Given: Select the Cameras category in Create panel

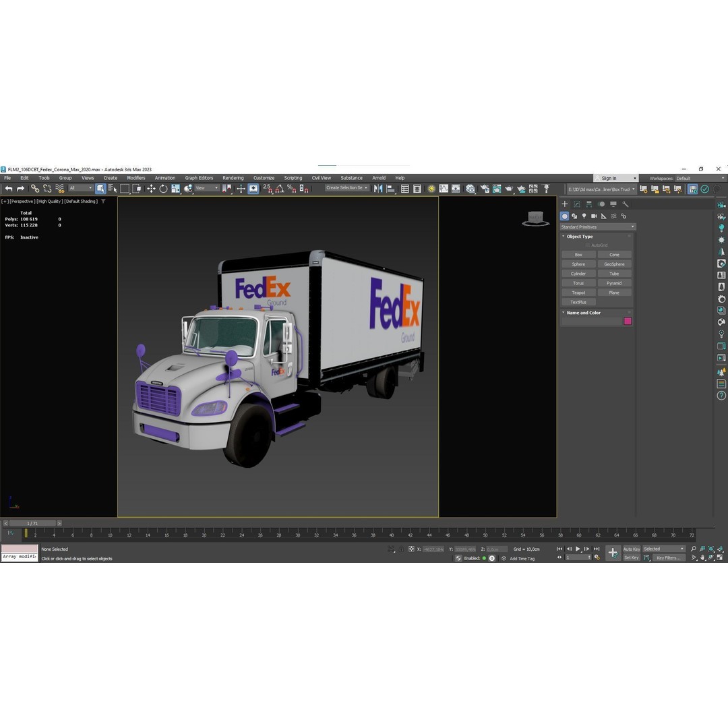Looking at the screenshot, I should tap(594, 216).
